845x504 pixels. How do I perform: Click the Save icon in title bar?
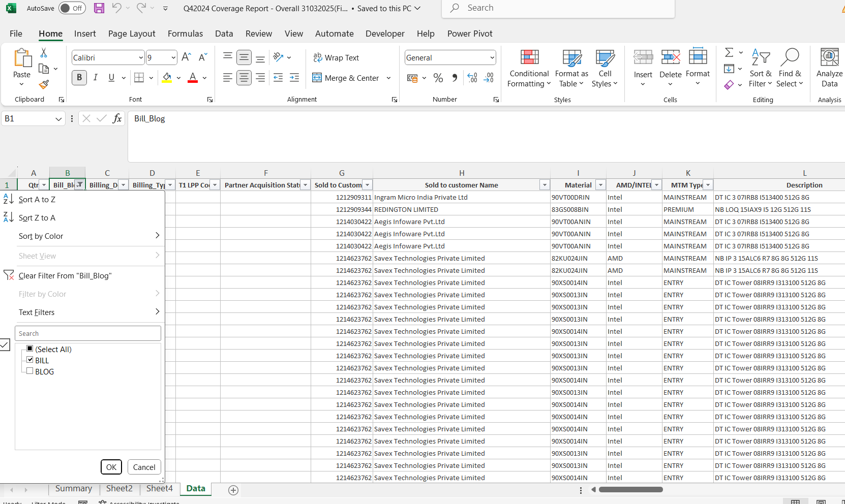click(99, 8)
